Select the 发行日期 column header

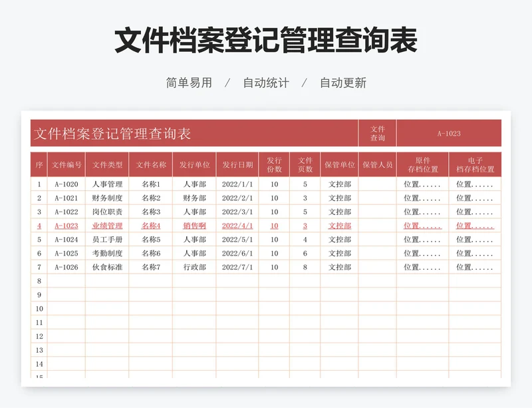click(x=237, y=165)
